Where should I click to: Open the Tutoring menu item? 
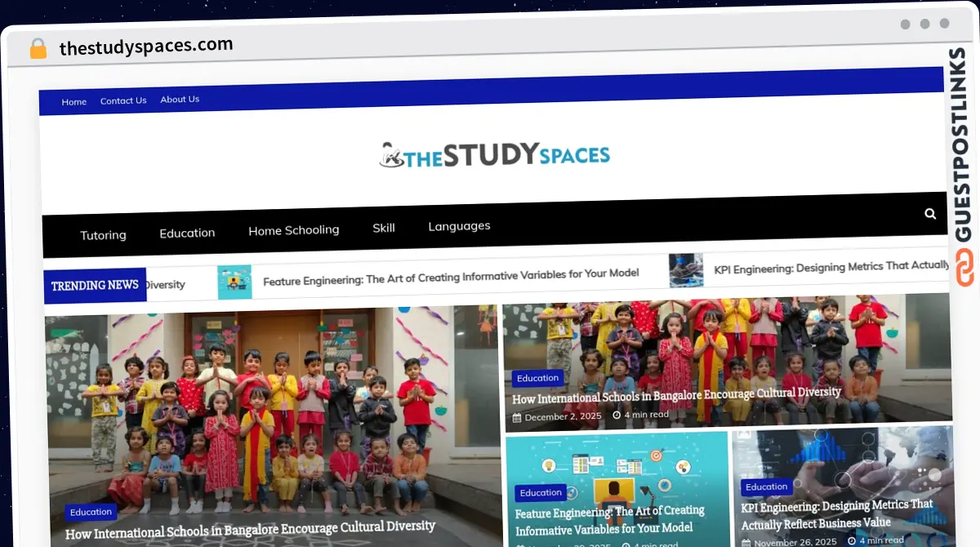pyautogui.click(x=103, y=235)
